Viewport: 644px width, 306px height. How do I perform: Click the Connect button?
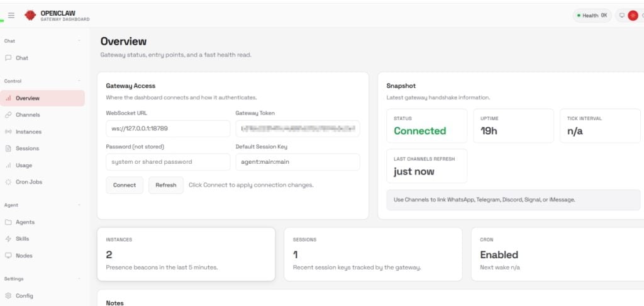point(125,185)
